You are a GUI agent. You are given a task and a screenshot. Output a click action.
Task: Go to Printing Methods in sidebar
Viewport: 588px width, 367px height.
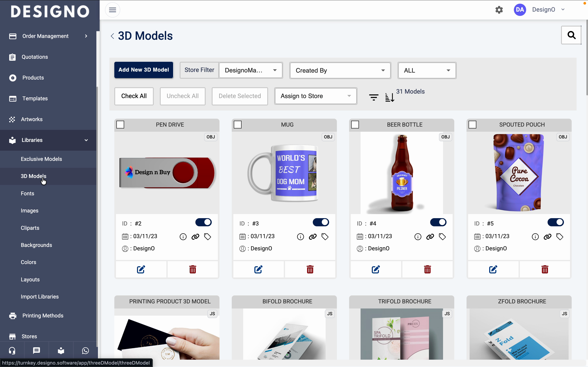click(43, 316)
